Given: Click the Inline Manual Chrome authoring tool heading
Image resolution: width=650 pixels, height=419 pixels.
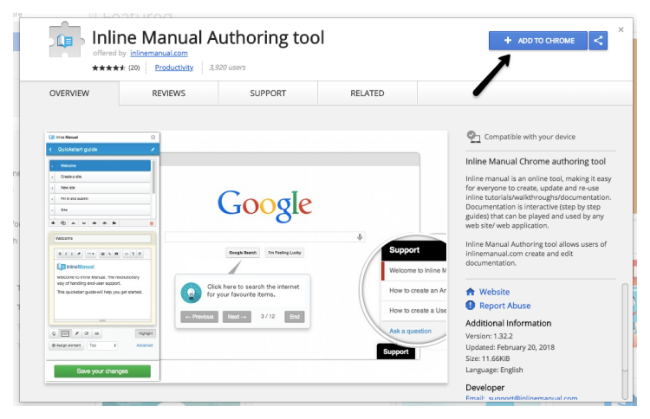Looking at the screenshot, I should click(535, 162).
